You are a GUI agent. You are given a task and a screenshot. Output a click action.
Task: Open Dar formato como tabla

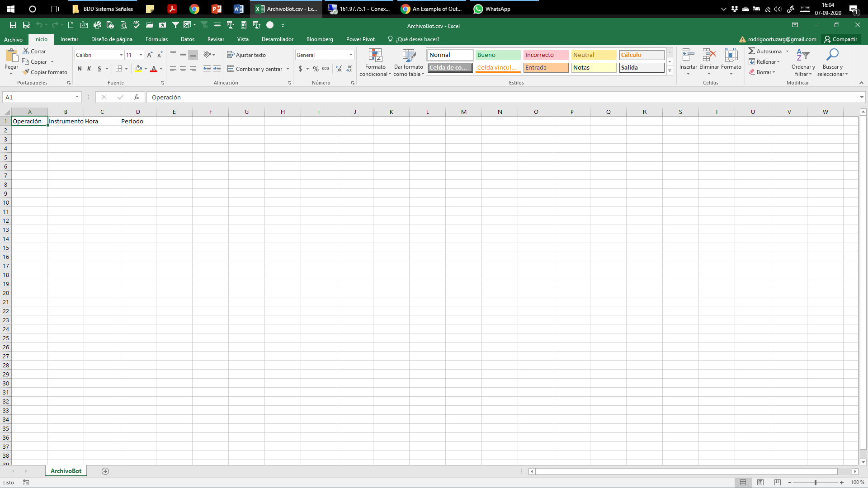409,63
